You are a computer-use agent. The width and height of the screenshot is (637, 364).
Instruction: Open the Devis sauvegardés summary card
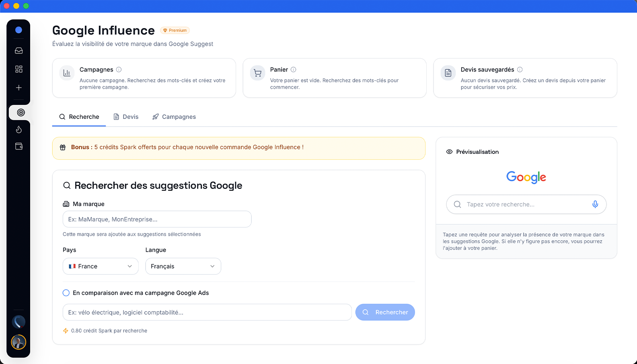(x=525, y=78)
